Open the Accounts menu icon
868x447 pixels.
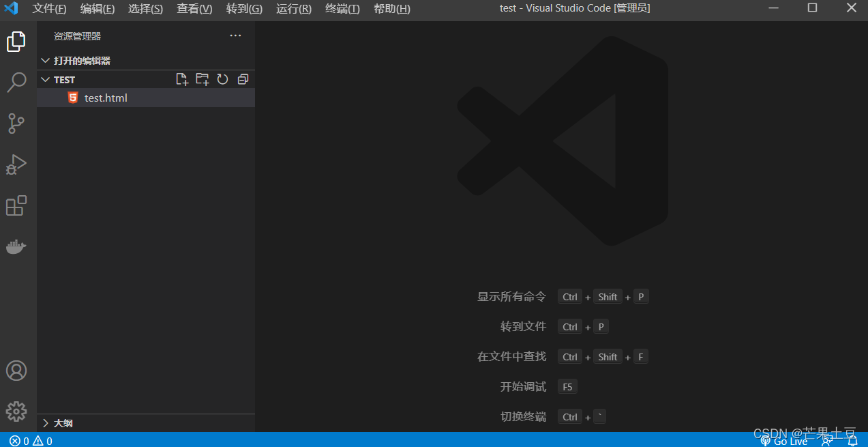coord(16,371)
